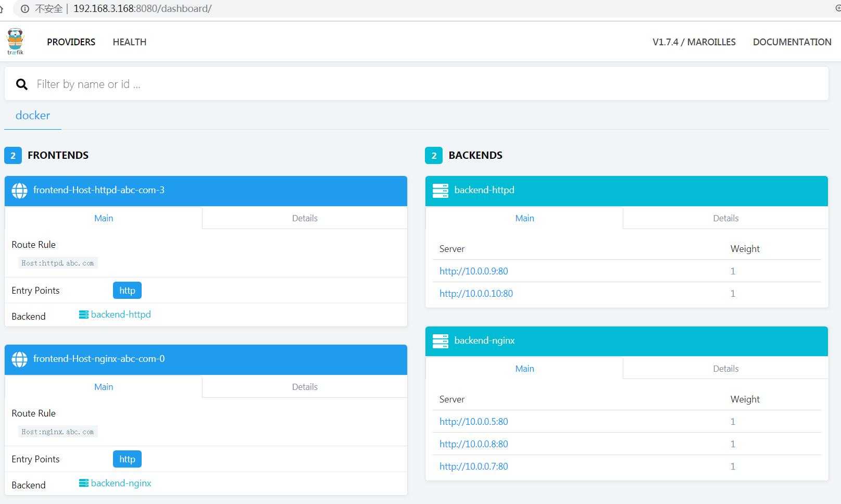The height and width of the screenshot is (504, 841).
Task: Click http entry point badge for httpd frontend
Action: [x=127, y=291]
